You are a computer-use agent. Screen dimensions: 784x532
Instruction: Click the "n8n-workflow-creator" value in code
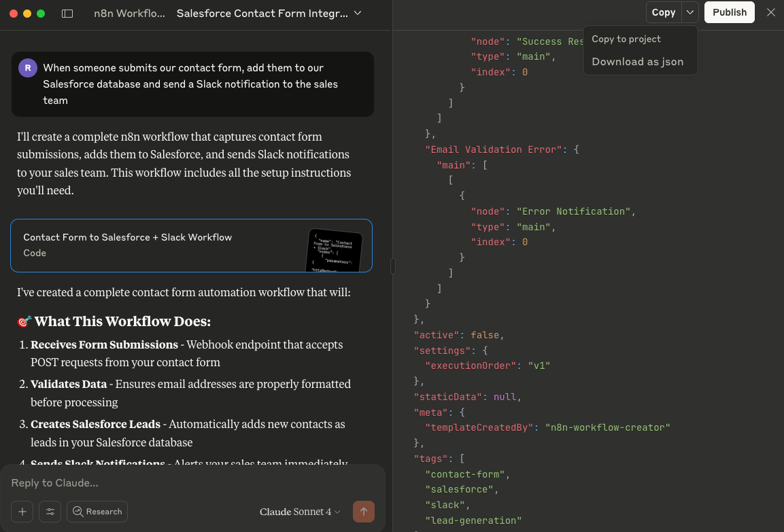pyautogui.click(x=607, y=427)
